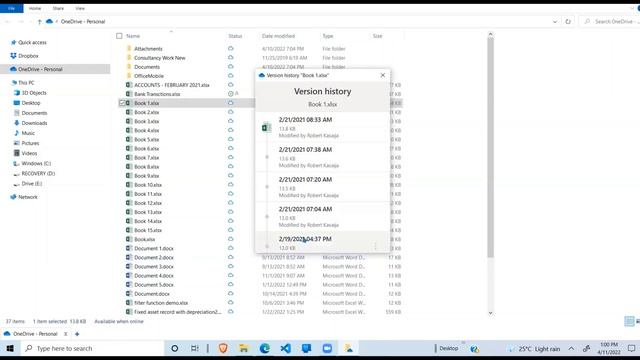This screenshot has height=360, width=640.
Task: Open the 3D Objects folder icon
Action: (x=17, y=93)
